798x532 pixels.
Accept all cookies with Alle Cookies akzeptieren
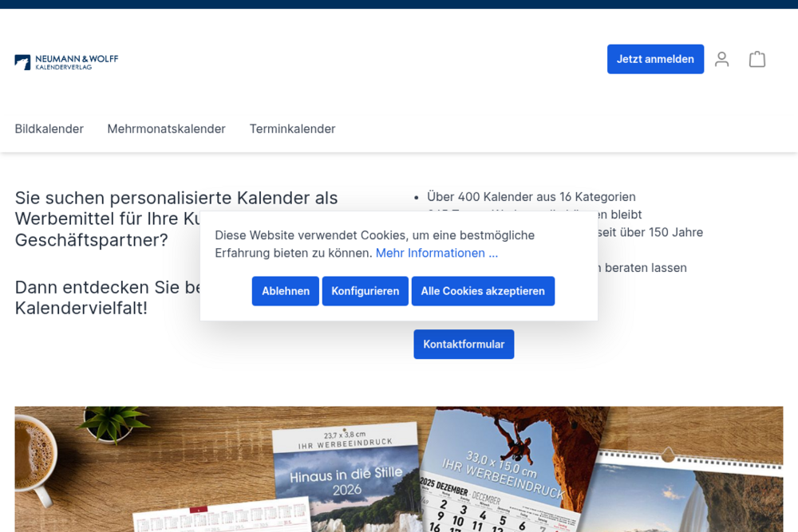(483, 291)
